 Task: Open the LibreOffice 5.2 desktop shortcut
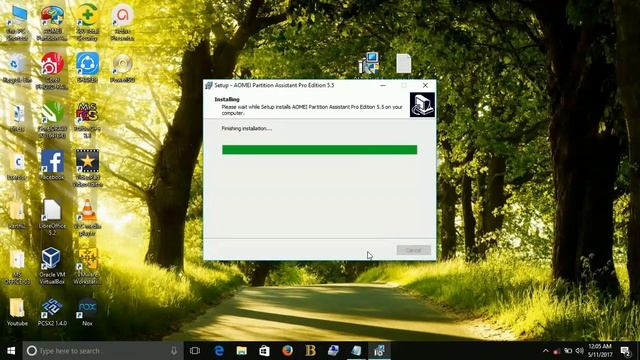52,217
